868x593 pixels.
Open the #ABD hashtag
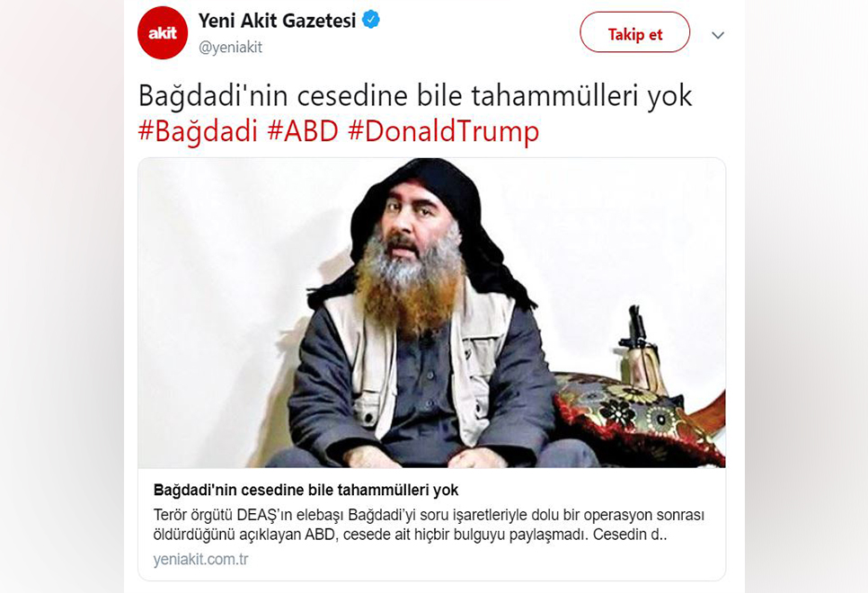[x=302, y=130]
